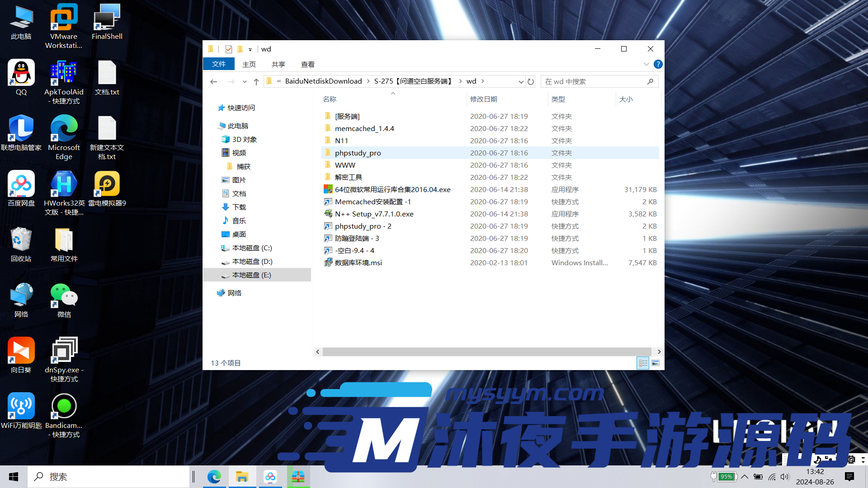Click the refresh icon in the address bar
The image size is (868, 488).
[x=531, y=81]
